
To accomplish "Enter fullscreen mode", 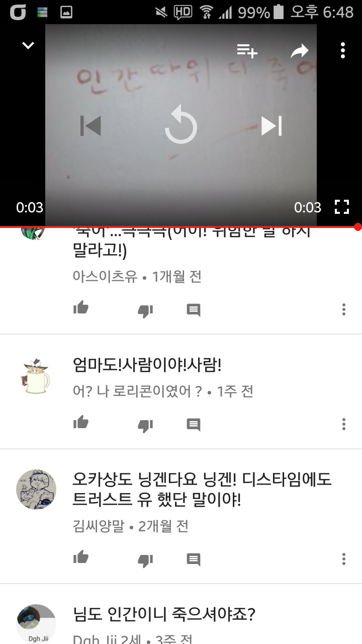I will tap(342, 207).
